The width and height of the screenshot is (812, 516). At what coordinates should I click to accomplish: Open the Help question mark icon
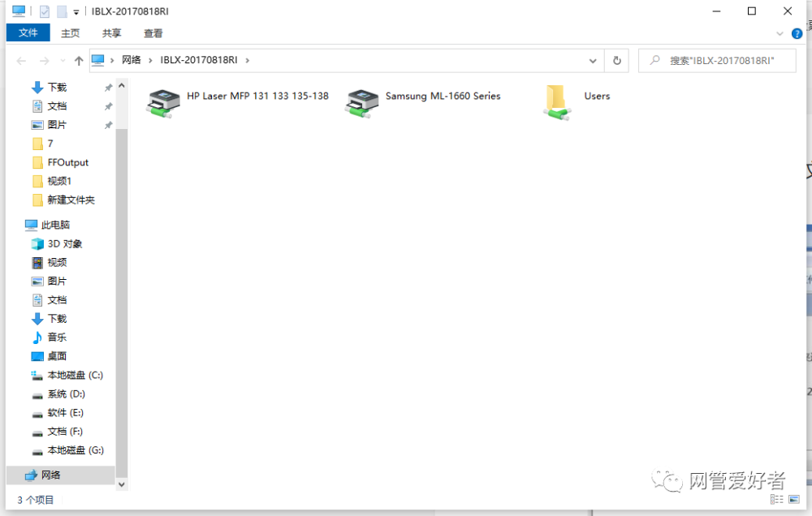point(797,34)
